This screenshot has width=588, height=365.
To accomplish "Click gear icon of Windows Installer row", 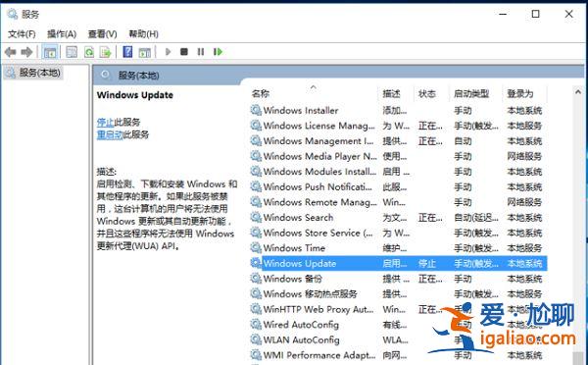I will [x=256, y=110].
